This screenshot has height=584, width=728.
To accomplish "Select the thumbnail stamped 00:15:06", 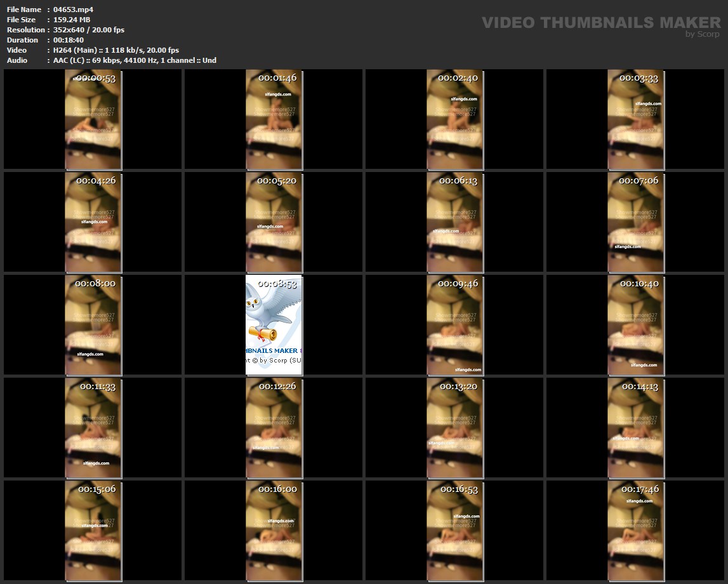I will coord(93,531).
